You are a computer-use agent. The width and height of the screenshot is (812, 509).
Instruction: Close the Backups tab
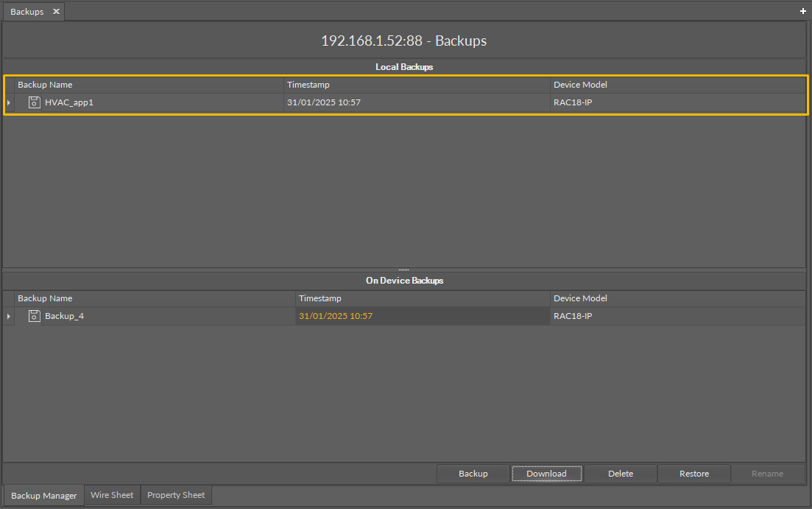(x=56, y=12)
